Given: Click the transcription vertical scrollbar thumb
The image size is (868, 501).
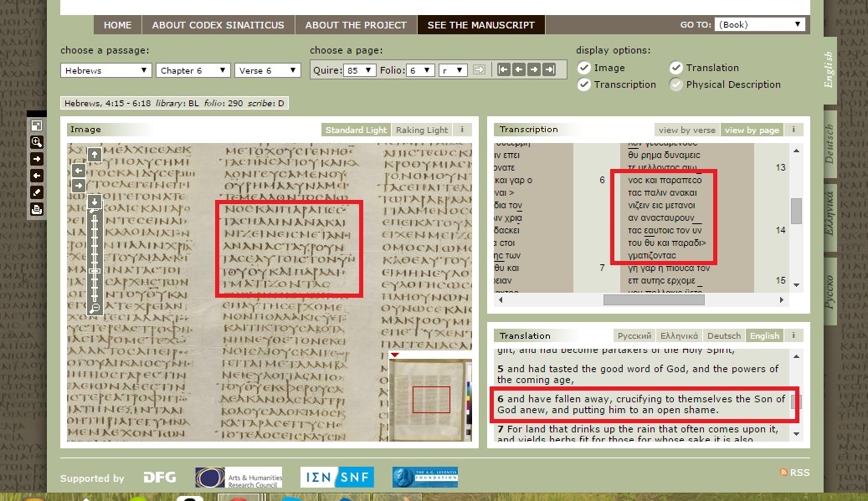Looking at the screenshot, I should (797, 212).
